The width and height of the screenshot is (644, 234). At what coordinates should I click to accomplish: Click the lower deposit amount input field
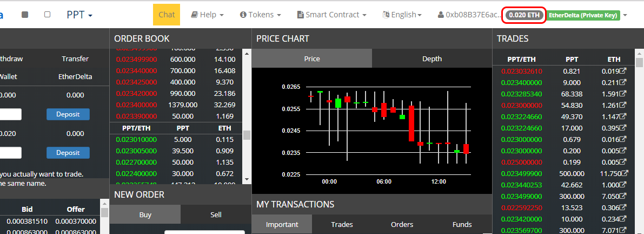tap(10, 153)
